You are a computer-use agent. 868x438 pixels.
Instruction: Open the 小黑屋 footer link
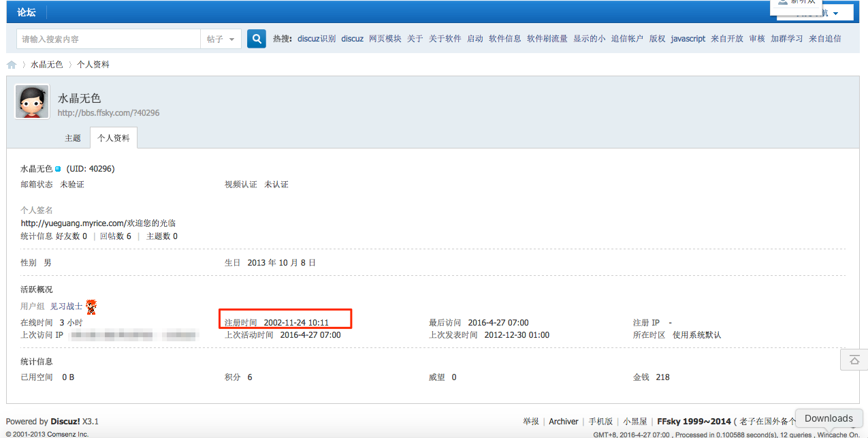(x=635, y=421)
